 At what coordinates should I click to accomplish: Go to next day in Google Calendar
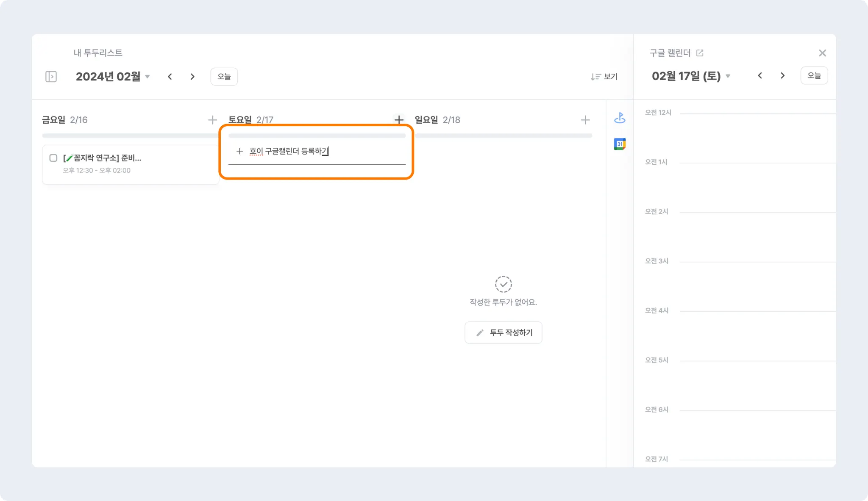tap(782, 76)
